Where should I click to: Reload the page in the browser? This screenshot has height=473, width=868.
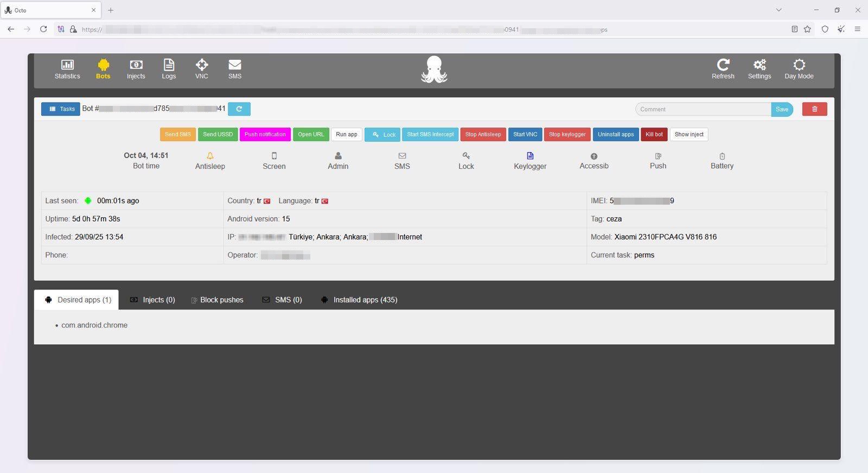(x=43, y=29)
